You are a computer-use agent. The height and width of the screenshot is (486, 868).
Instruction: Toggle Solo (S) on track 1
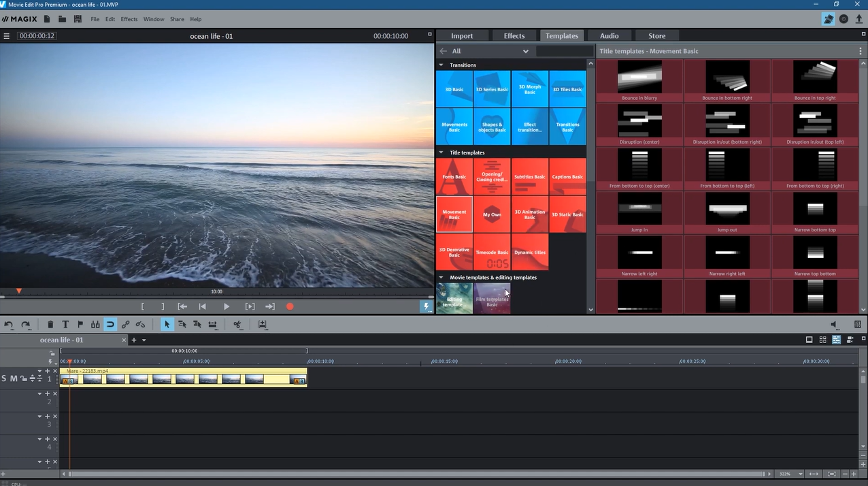pyautogui.click(x=4, y=378)
